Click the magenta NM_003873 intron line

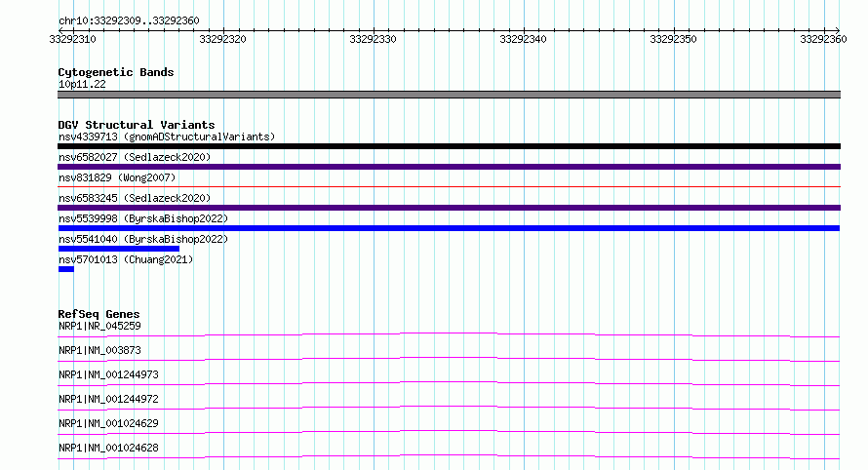click(x=449, y=358)
